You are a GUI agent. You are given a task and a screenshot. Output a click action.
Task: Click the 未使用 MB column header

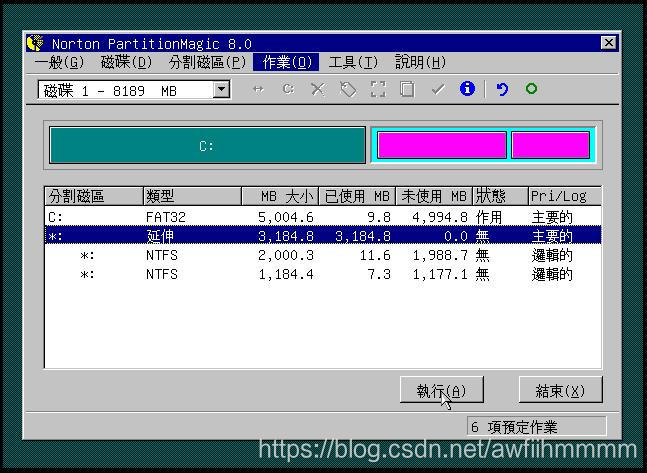click(x=434, y=196)
